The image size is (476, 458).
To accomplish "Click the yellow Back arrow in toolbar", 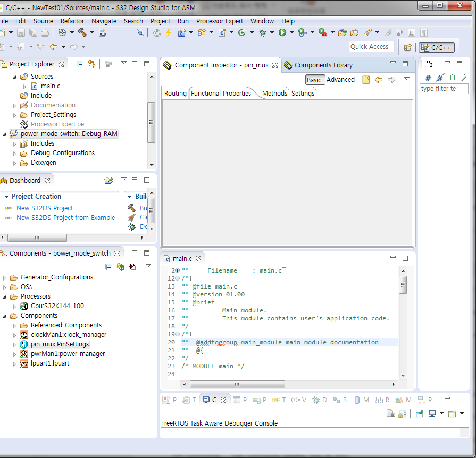I will coord(54,47).
